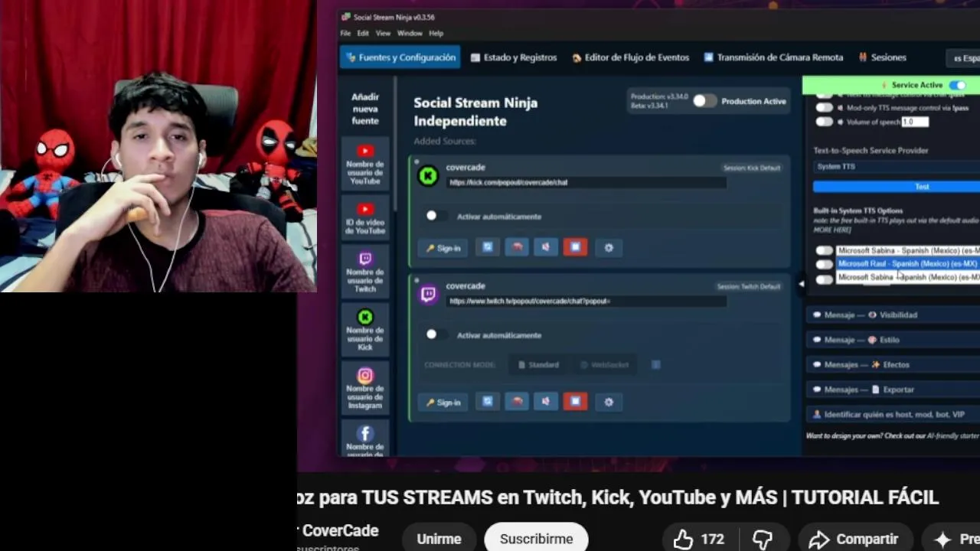The image size is (980, 551).
Task: Open the Window menu
Action: click(x=410, y=34)
